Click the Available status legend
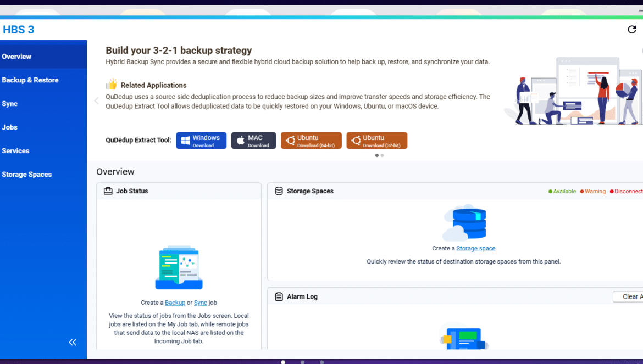Screen dimensions: 643x364 coord(562,192)
